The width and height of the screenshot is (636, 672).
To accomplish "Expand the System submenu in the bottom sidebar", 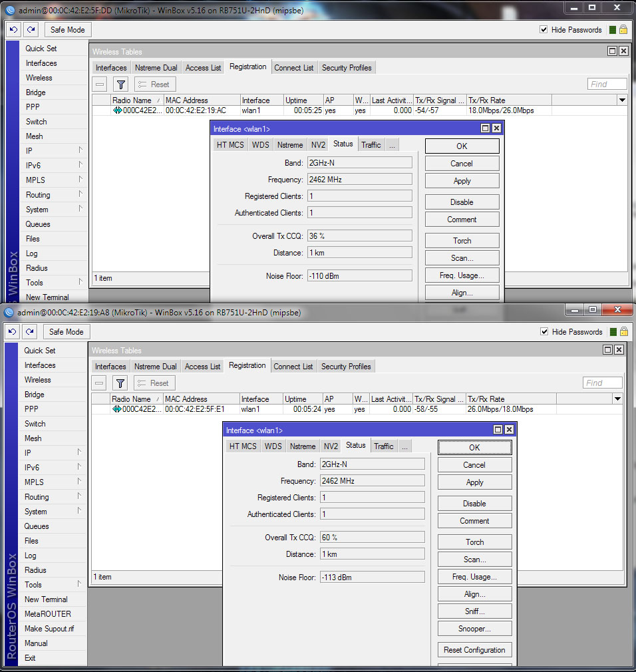I will click(x=79, y=511).
